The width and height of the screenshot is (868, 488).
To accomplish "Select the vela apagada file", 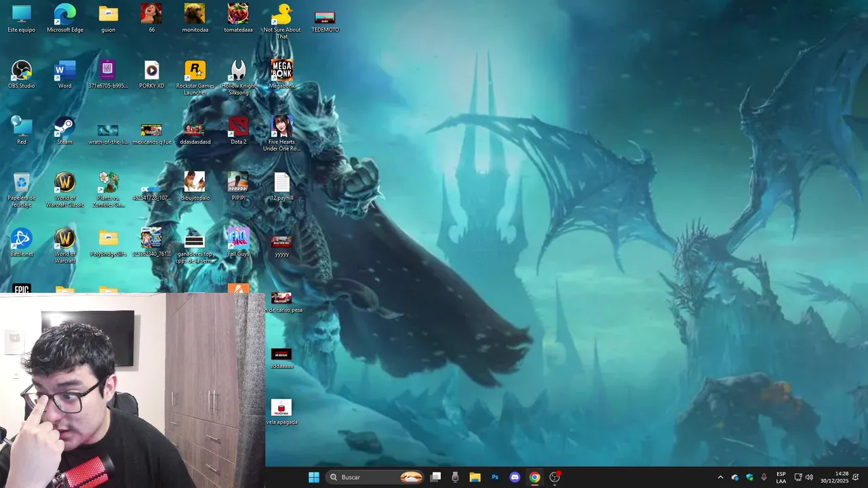I will (281, 411).
